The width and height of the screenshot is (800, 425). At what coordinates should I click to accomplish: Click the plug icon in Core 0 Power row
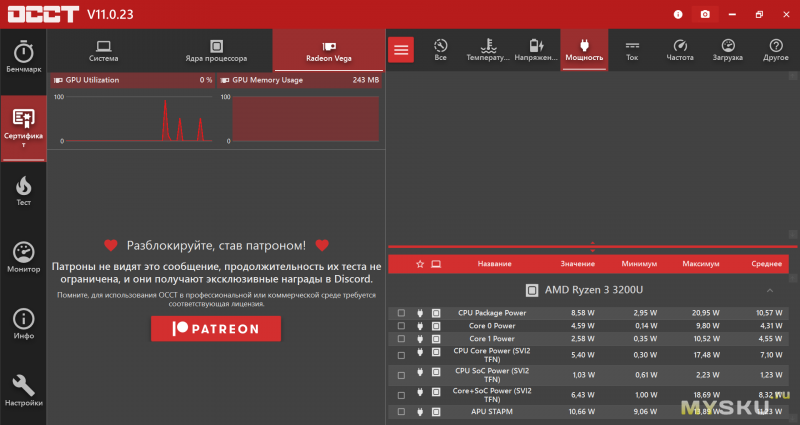pos(420,326)
